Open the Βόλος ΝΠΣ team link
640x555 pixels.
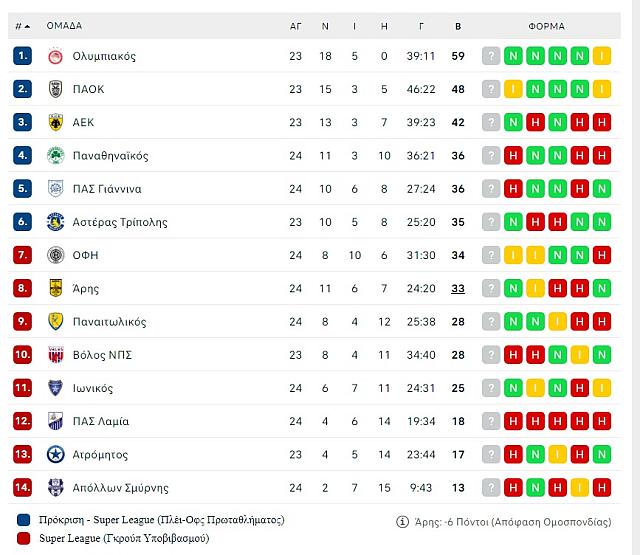tap(102, 355)
